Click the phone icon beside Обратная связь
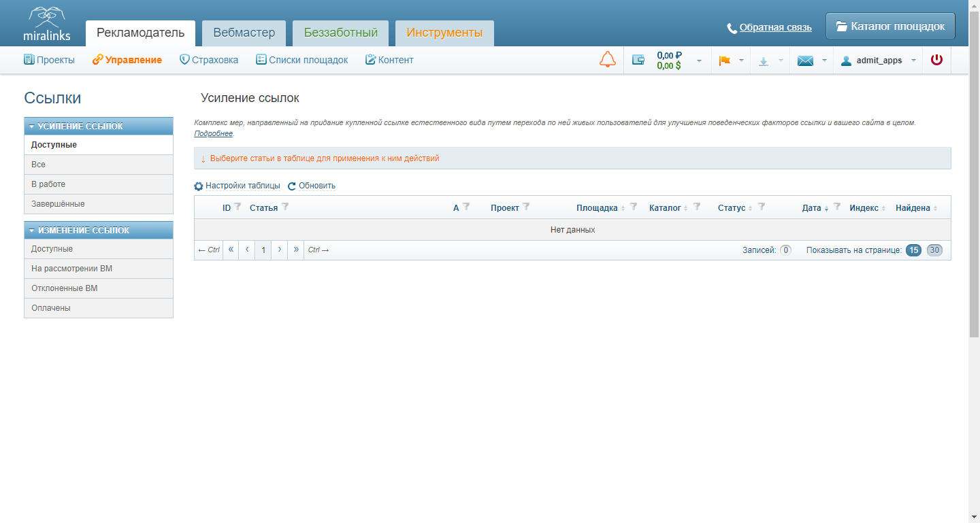 pyautogui.click(x=732, y=28)
